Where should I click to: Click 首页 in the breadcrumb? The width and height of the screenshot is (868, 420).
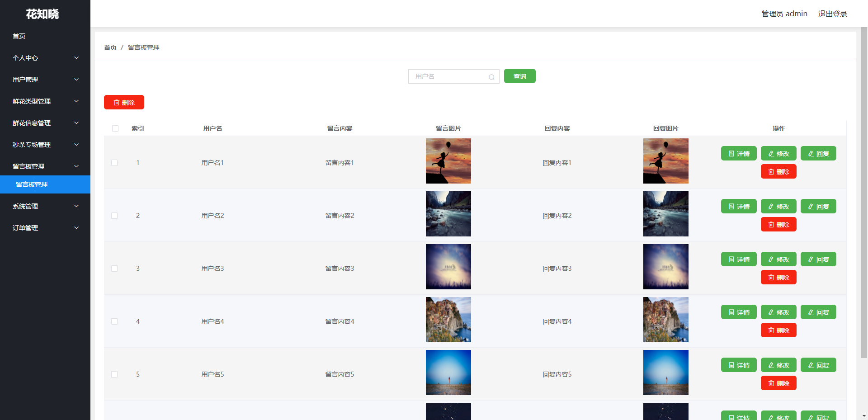[110, 47]
